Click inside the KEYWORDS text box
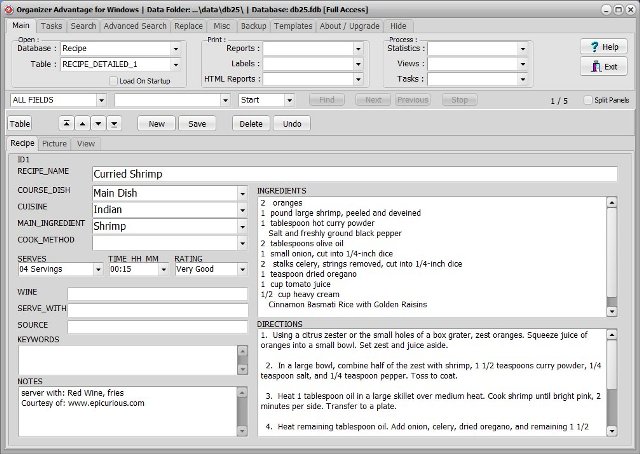The image size is (640, 454). click(x=127, y=360)
